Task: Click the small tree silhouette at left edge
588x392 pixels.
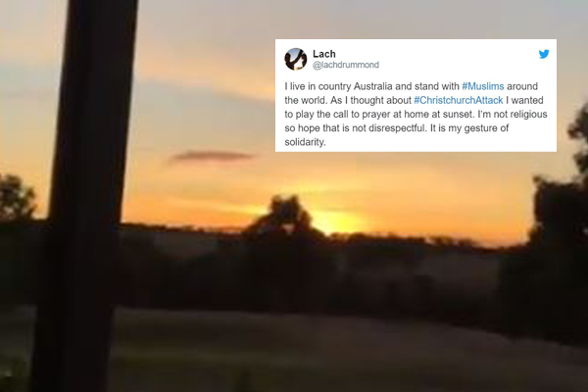Action: click(x=16, y=197)
